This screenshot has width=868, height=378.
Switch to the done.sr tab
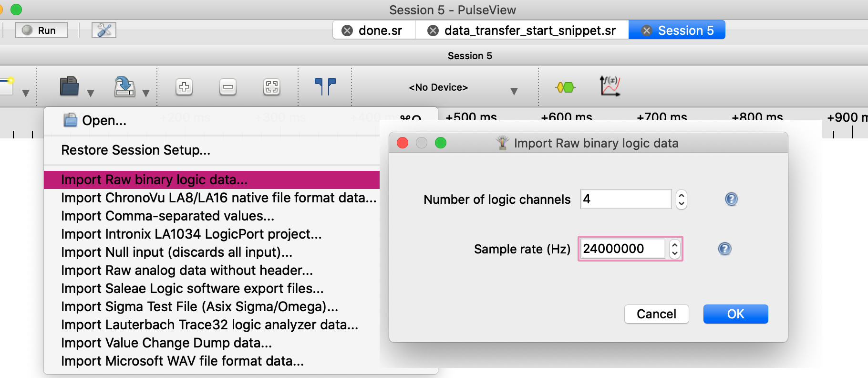(380, 31)
